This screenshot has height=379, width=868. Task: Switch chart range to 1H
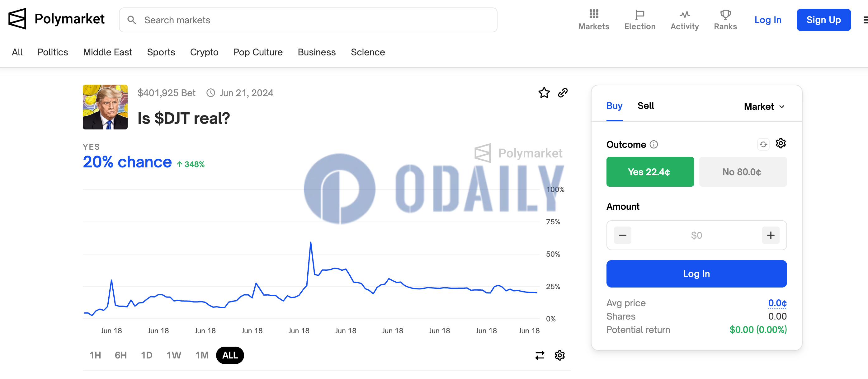click(x=95, y=355)
